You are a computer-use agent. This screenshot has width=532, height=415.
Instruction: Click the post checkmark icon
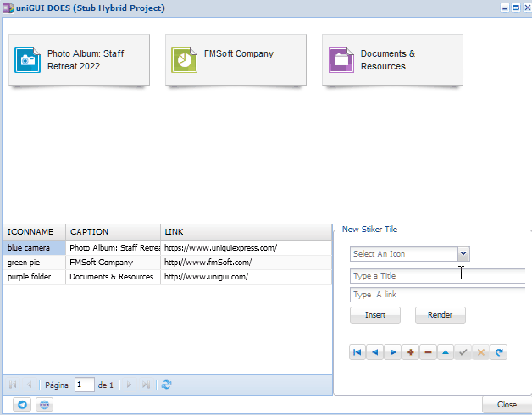tap(463, 352)
